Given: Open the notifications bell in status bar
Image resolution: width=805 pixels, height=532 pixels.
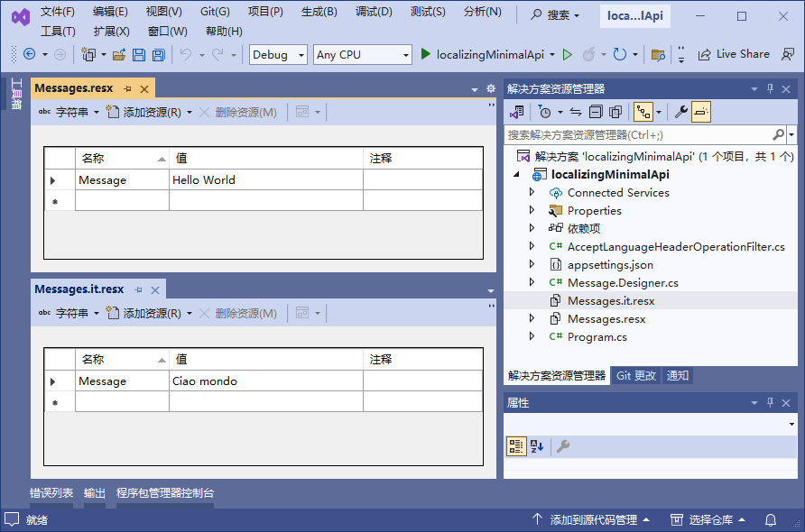Looking at the screenshot, I should [771, 520].
